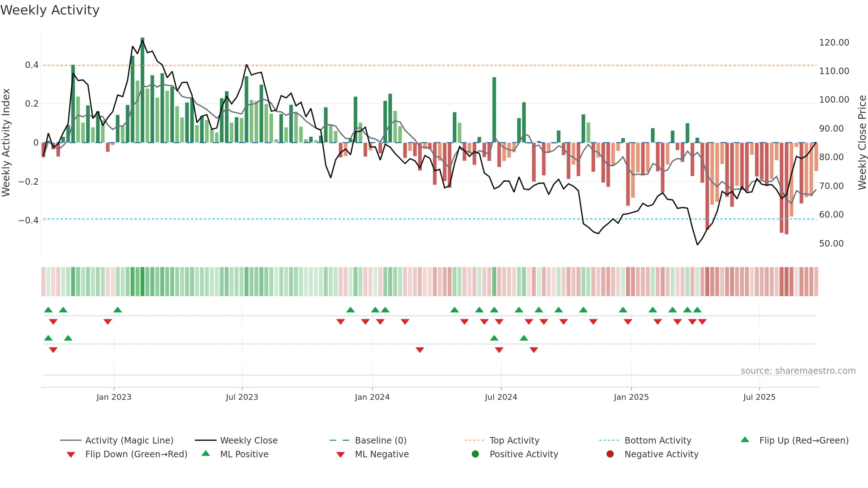Click the 90.00 price axis label
Image resolution: width=868 pixels, height=488 pixels.
(x=831, y=128)
